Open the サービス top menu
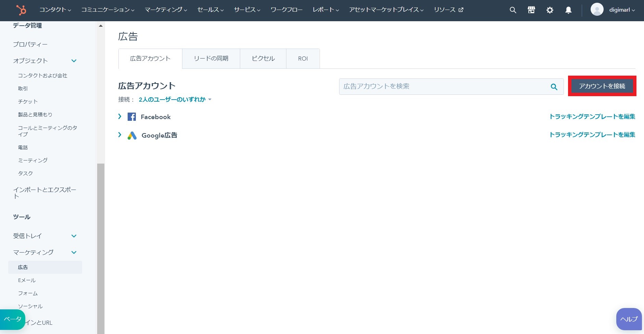644x334 pixels. pos(247,10)
